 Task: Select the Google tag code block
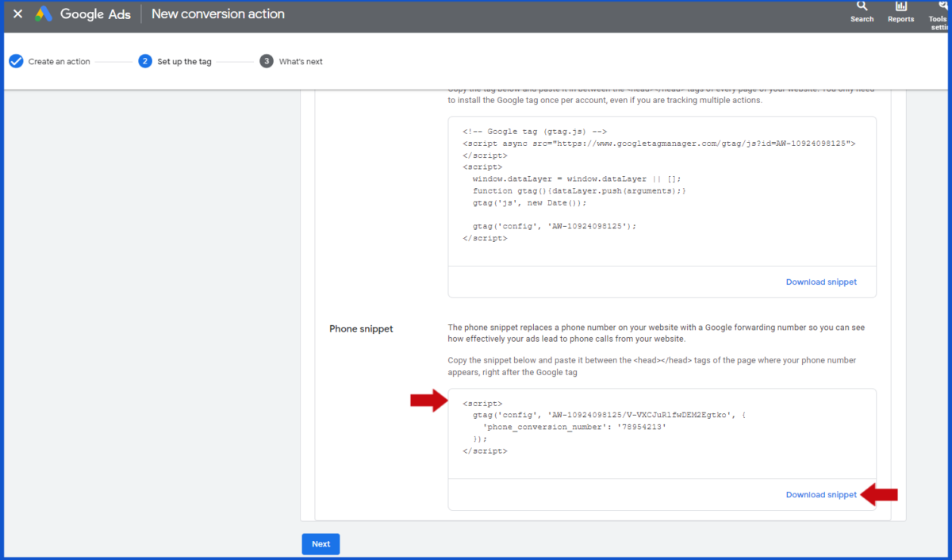coord(662,190)
